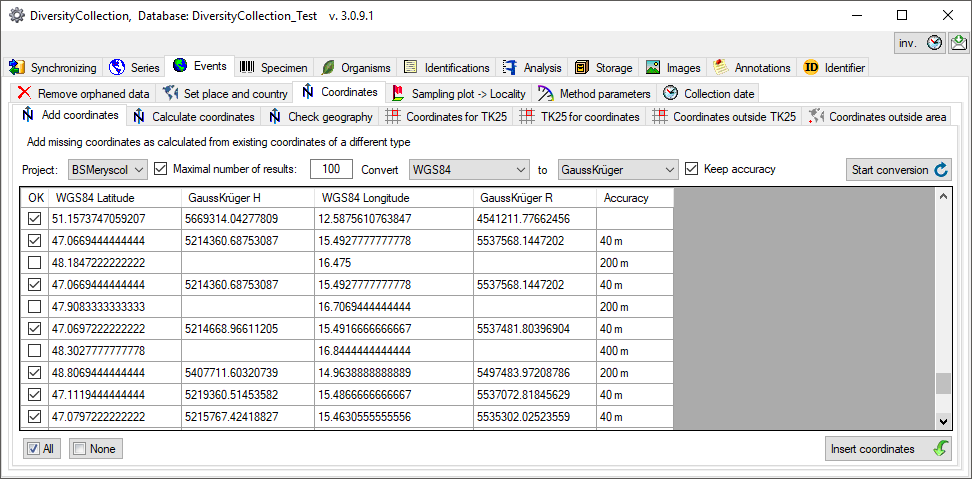The image size is (972, 479).
Task: Uncheck OK for row with latitude 47.1119444444444
Action: (35, 395)
